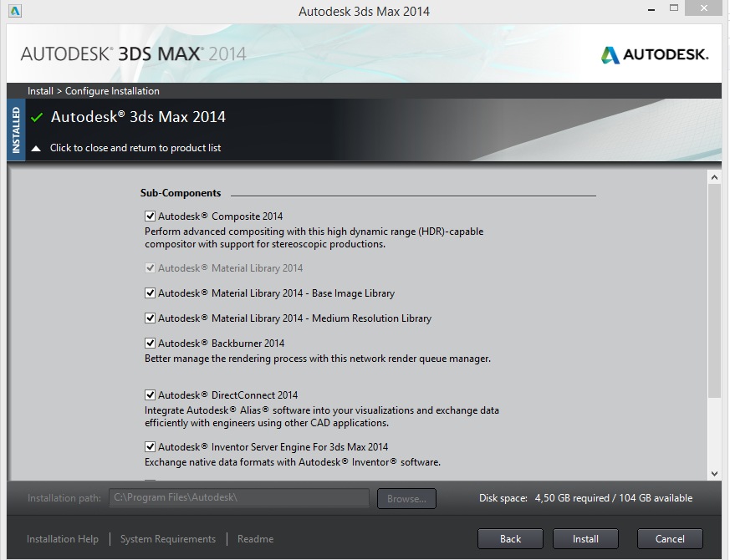Click the vertical scrollbar thumb
The image size is (730, 560).
coord(714,291)
